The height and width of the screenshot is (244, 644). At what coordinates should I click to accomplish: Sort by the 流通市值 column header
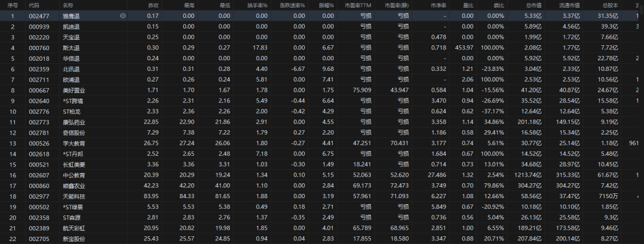pos(569,5)
